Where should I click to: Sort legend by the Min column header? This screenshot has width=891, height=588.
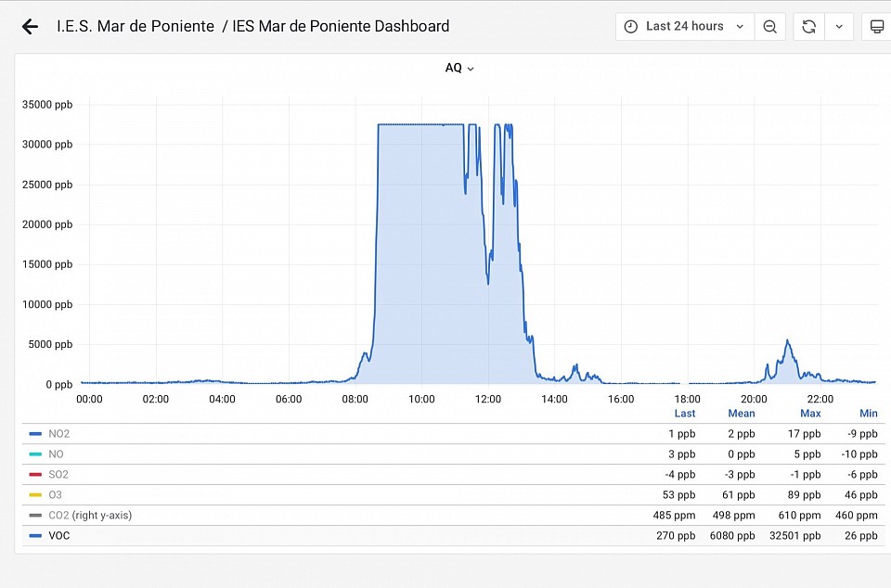tap(869, 414)
